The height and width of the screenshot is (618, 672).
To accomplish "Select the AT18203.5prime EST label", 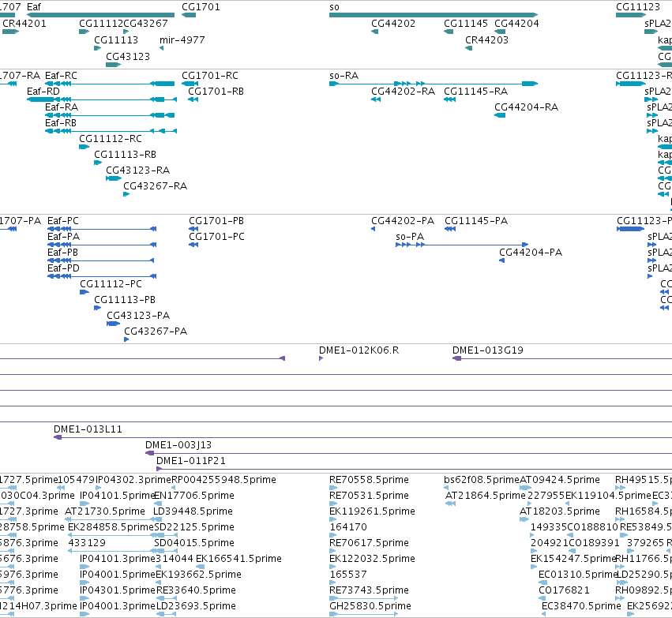I will coord(560,511).
